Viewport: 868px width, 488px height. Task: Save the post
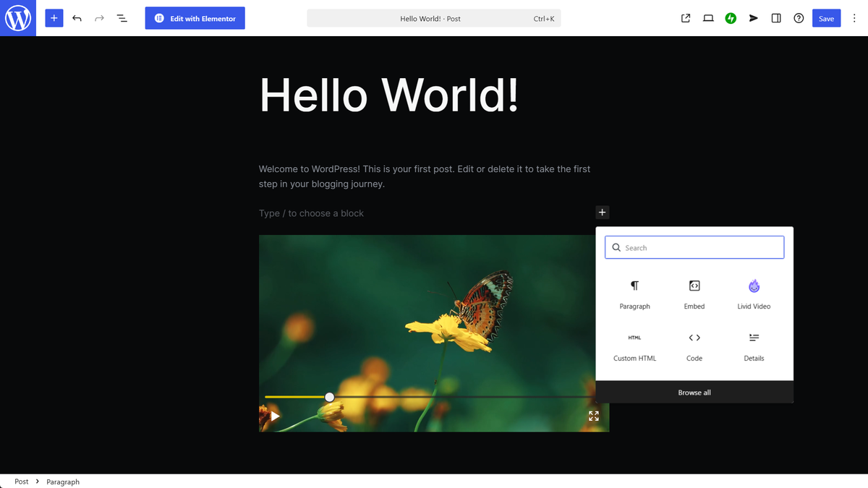pyautogui.click(x=826, y=18)
